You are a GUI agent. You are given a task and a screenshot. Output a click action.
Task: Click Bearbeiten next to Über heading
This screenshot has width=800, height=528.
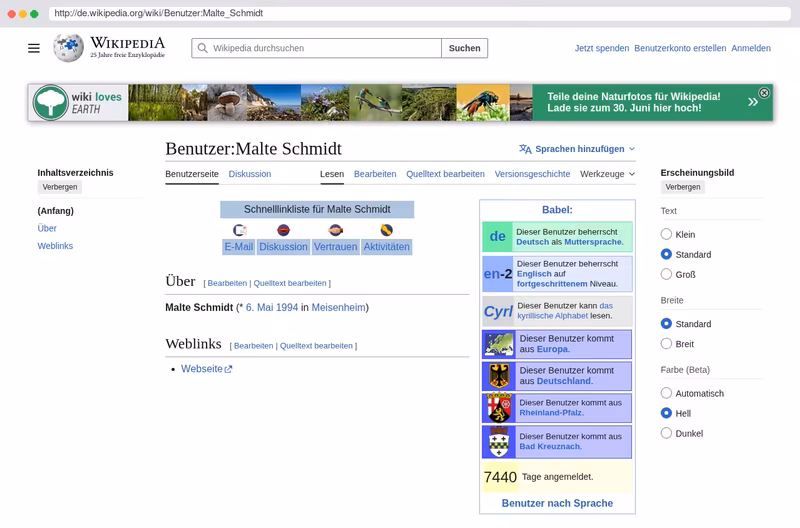[227, 283]
